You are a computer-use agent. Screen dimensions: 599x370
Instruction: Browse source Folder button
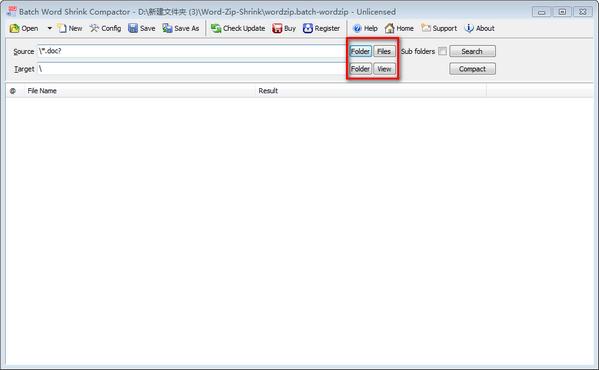tap(360, 51)
